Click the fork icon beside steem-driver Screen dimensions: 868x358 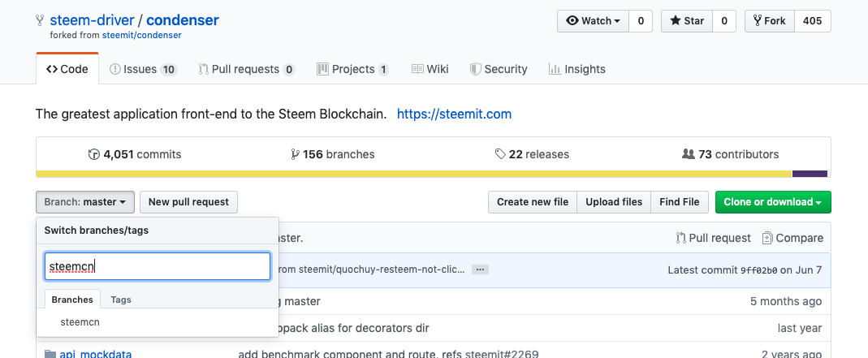pyautogui.click(x=39, y=21)
